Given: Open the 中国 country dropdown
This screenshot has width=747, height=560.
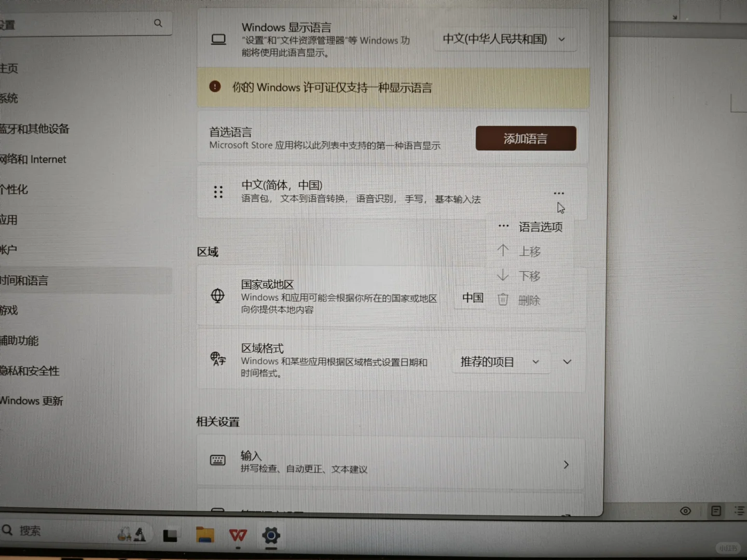Looking at the screenshot, I should (x=471, y=298).
